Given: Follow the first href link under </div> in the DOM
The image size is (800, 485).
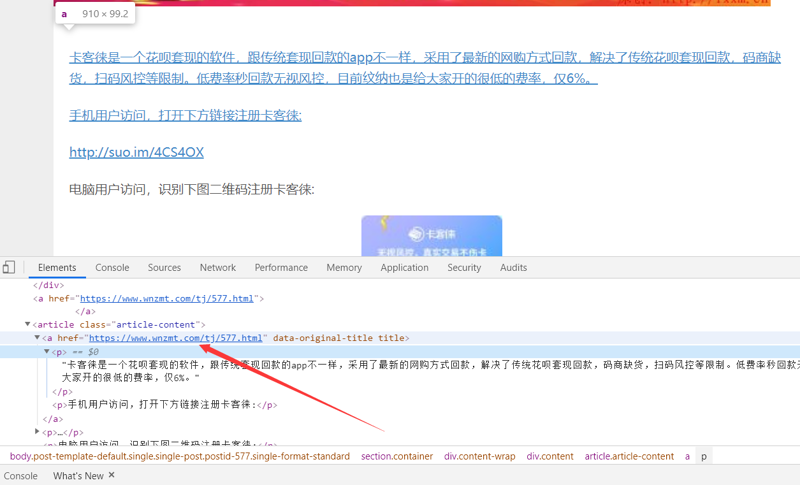Looking at the screenshot, I should pyautogui.click(x=166, y=298).
